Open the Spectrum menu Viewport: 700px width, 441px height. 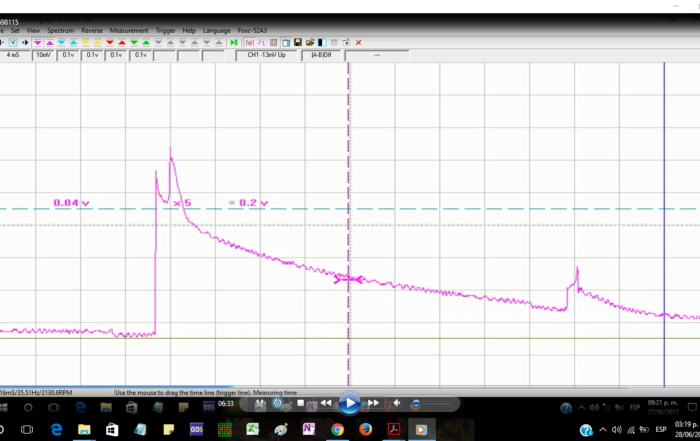(61, 31)
